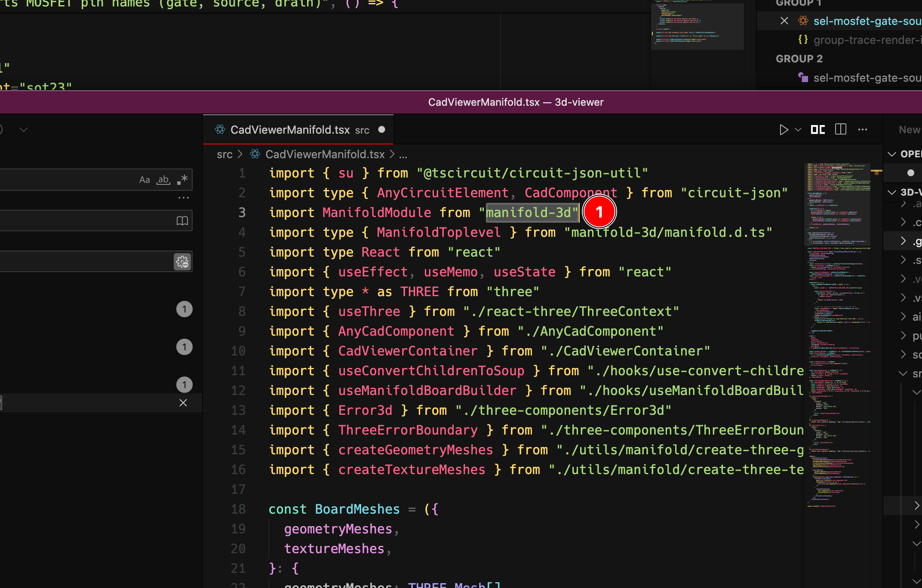
Task: Toggle Match Whole Word search option
Action: (x=163, y=180)
